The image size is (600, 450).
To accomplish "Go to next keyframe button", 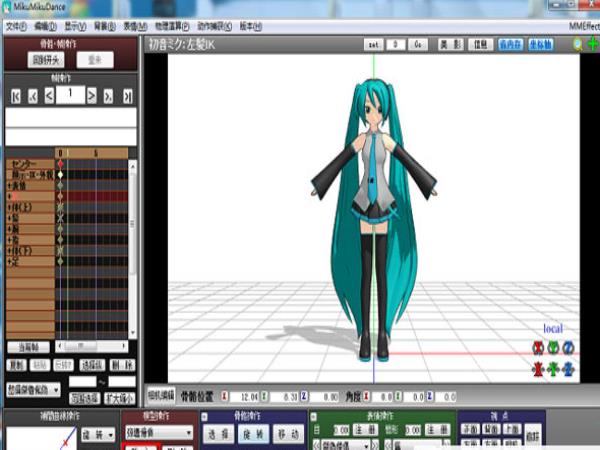I will coord(108,96).
